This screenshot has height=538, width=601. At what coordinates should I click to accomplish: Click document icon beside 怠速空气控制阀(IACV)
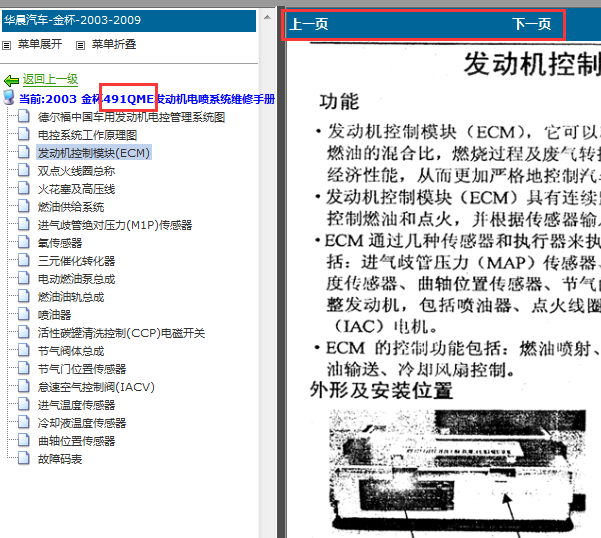(24, 386)
